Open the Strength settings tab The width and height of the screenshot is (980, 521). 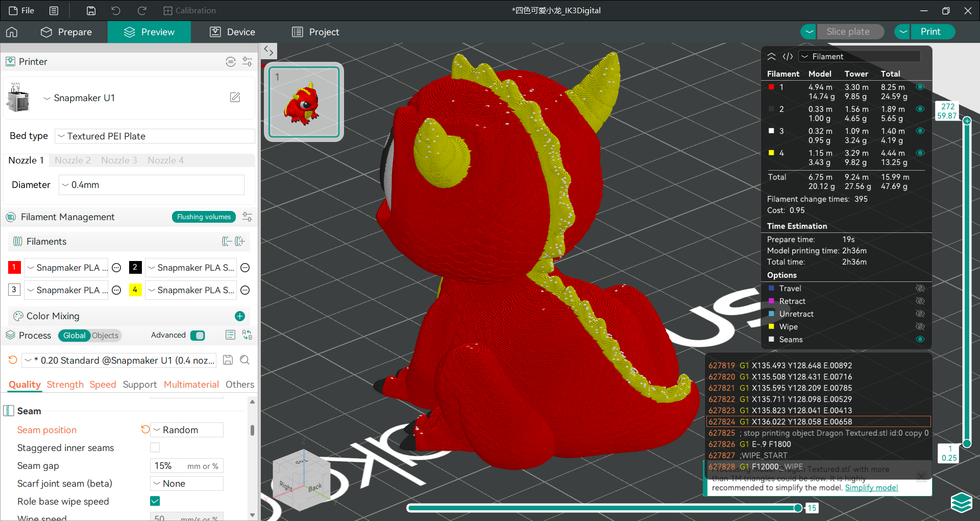point(65,385)
